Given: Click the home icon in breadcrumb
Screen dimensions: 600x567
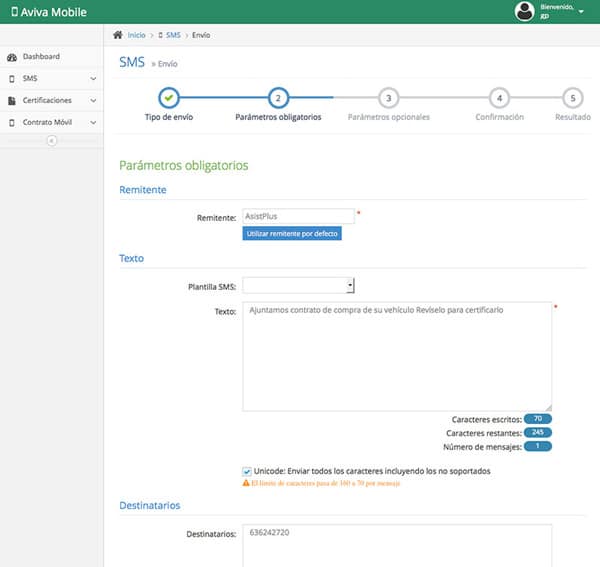Looking at the screenshot, I should click(118, 35).
